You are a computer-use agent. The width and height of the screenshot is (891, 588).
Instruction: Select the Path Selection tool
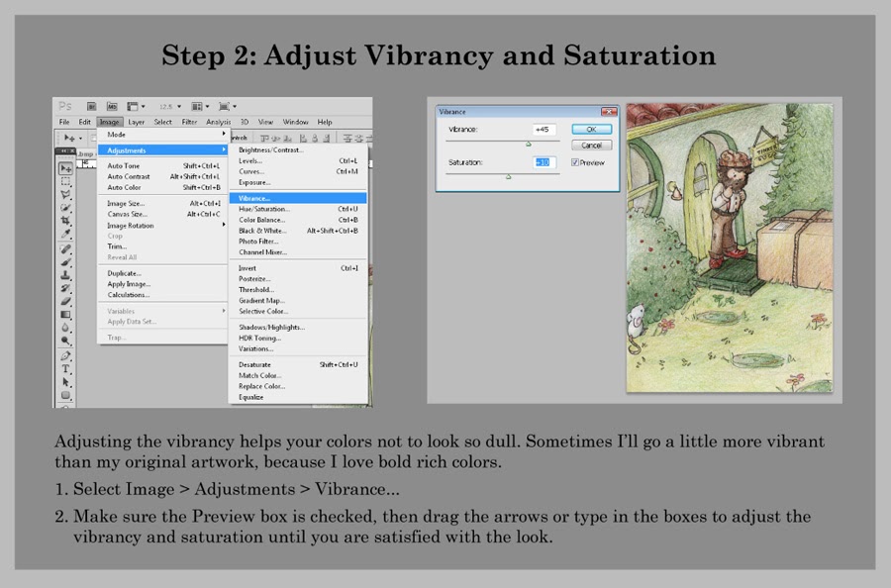click(x=66, y=382)
